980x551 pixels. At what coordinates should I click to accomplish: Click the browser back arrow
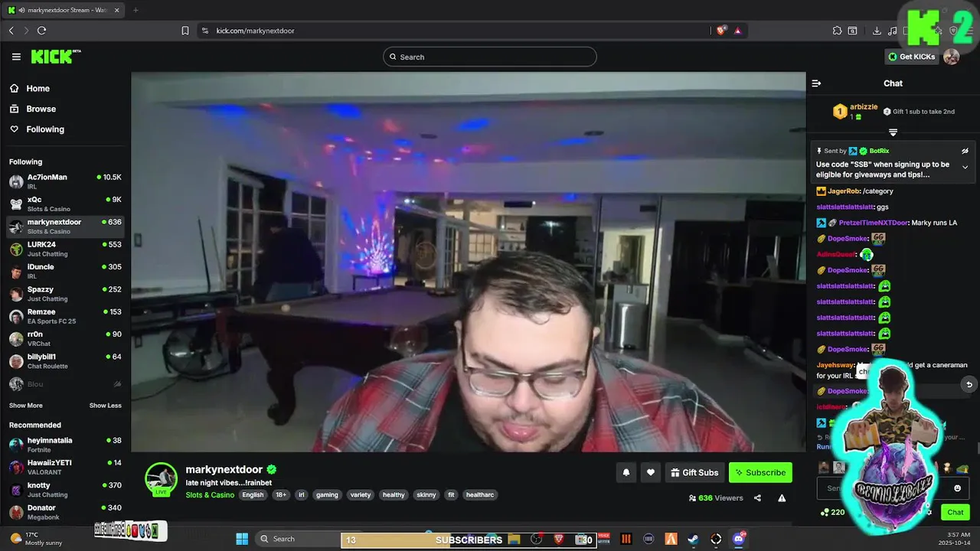11,31
